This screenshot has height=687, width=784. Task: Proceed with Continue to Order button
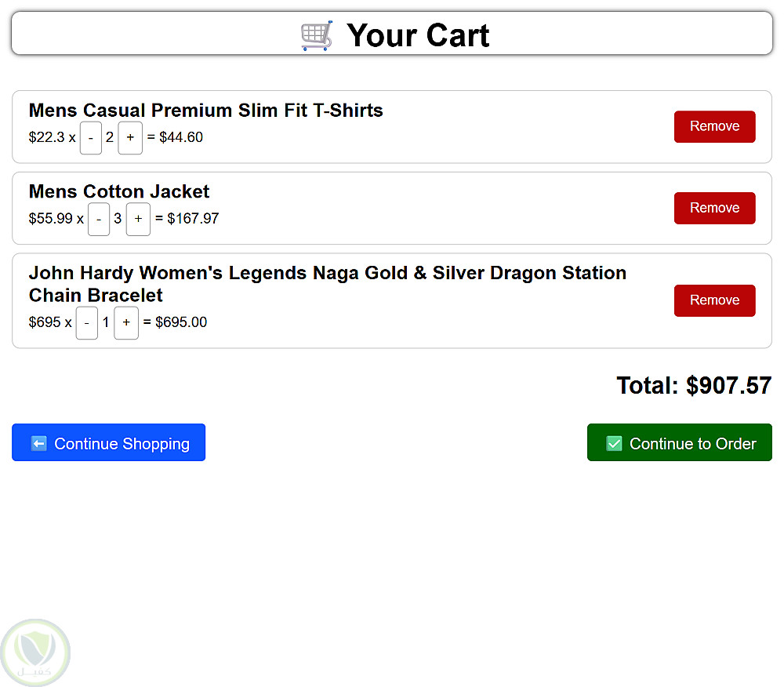click(679, 443)
